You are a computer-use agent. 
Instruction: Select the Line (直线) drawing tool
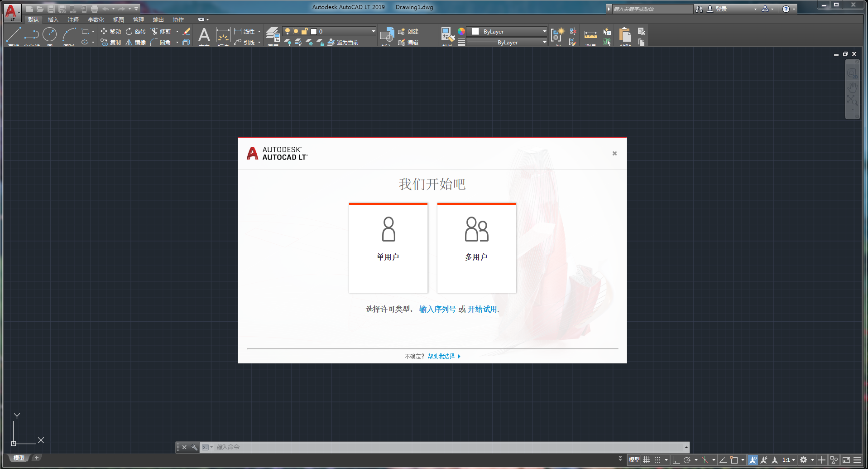[x=14, y=34]
